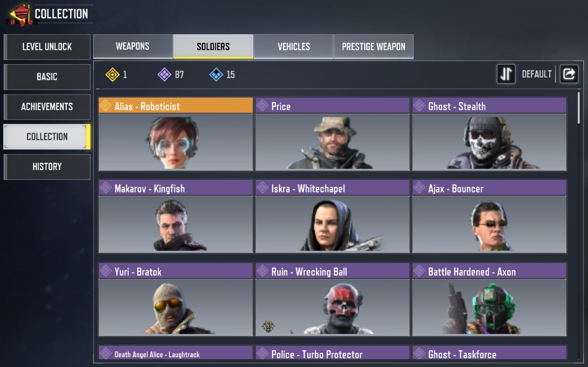The image size is (588, 367).
Task: Switch to the Vehicles tab
Action: (293, 46)
